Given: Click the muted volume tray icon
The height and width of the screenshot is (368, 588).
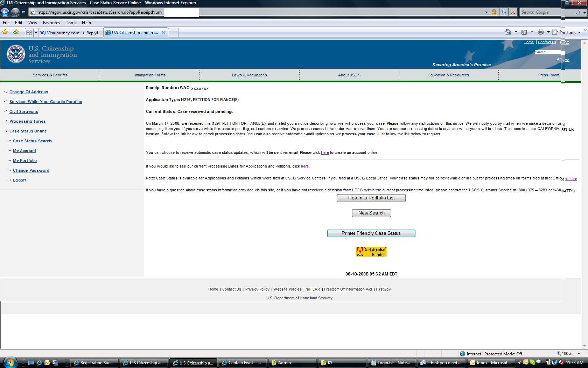Looking at the screenshot, I should 561,363.
